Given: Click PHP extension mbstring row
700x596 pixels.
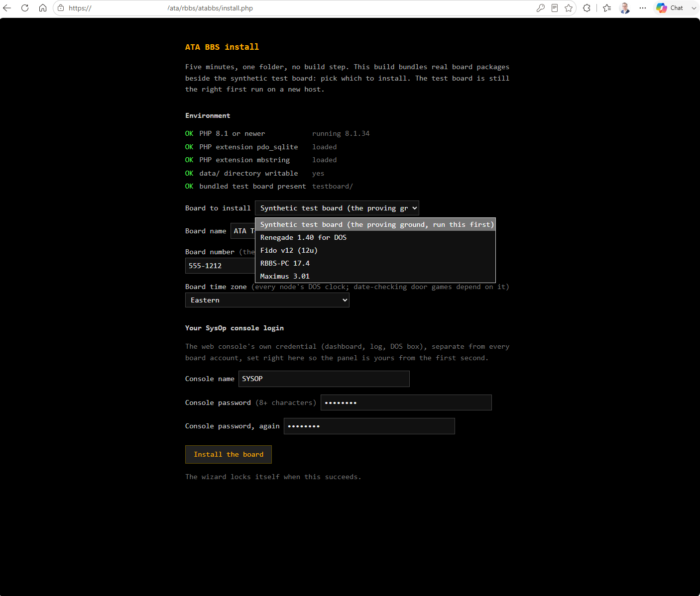Looking at the screenshot, I should (261, 160).
